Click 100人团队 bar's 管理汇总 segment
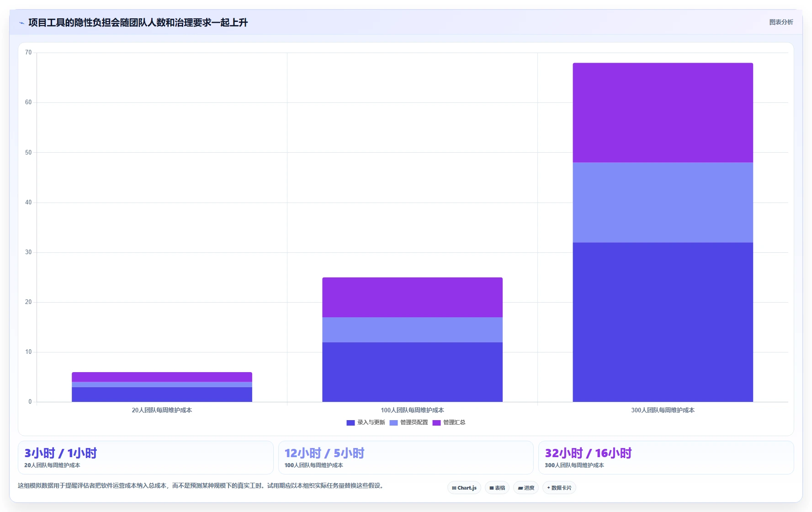Screen dimensions: 812x512 point(412,297)
